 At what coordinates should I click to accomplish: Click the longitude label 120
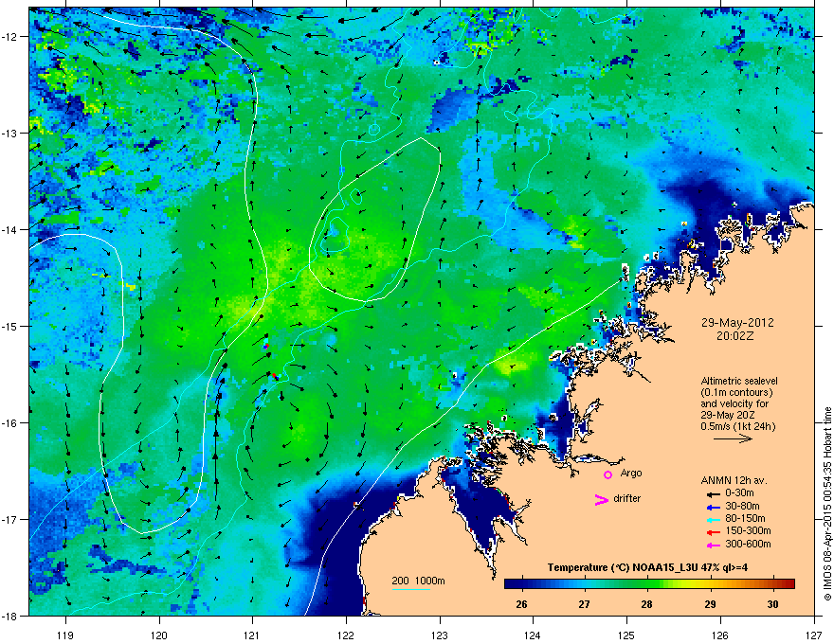(159, 635)
